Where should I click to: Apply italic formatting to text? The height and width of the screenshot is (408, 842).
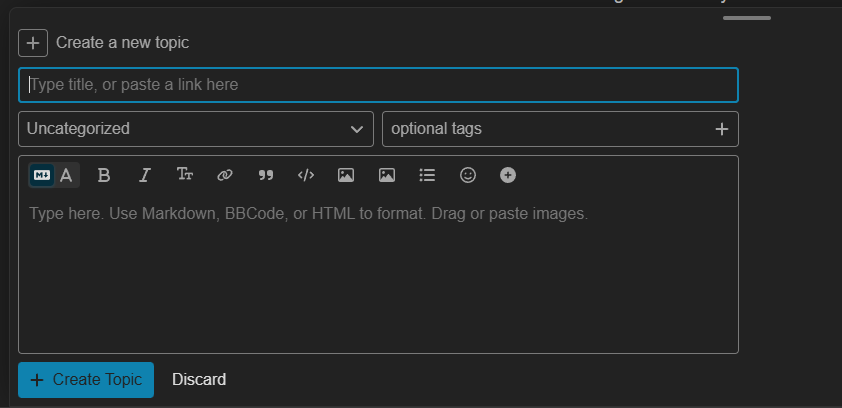pos(144,175)
